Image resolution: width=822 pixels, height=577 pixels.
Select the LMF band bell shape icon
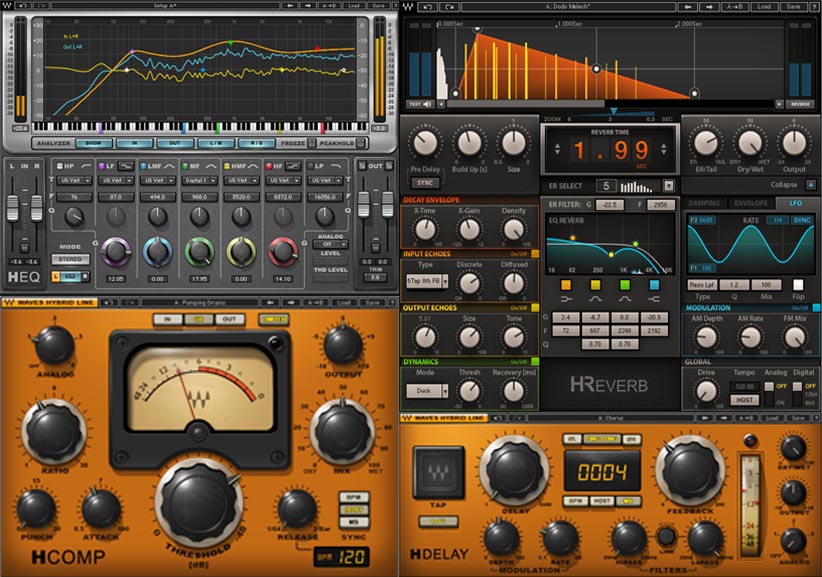click(169, 166)
